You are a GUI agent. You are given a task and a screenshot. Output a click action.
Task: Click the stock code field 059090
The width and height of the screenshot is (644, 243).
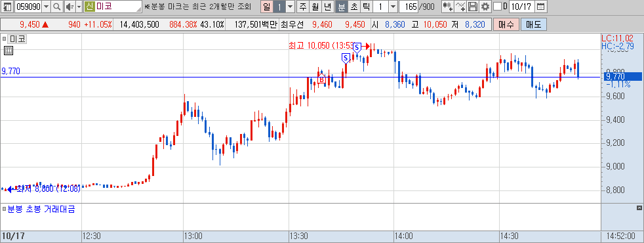pyautogui.click(x=28, y=7)
